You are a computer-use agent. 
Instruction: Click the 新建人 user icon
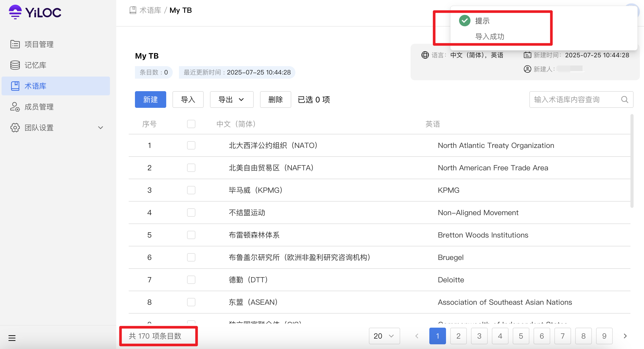coord(528,69)
